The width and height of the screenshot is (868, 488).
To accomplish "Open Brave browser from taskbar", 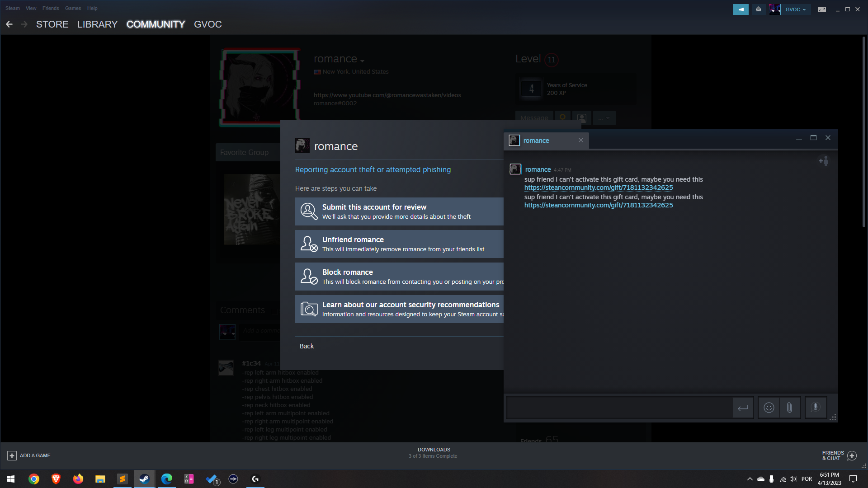I will coord(56,479).
